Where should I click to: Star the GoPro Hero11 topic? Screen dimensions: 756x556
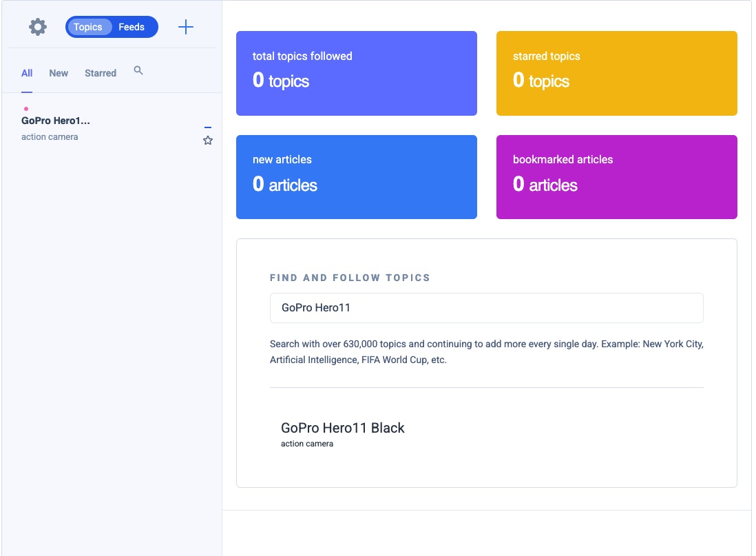click(208, 141)
